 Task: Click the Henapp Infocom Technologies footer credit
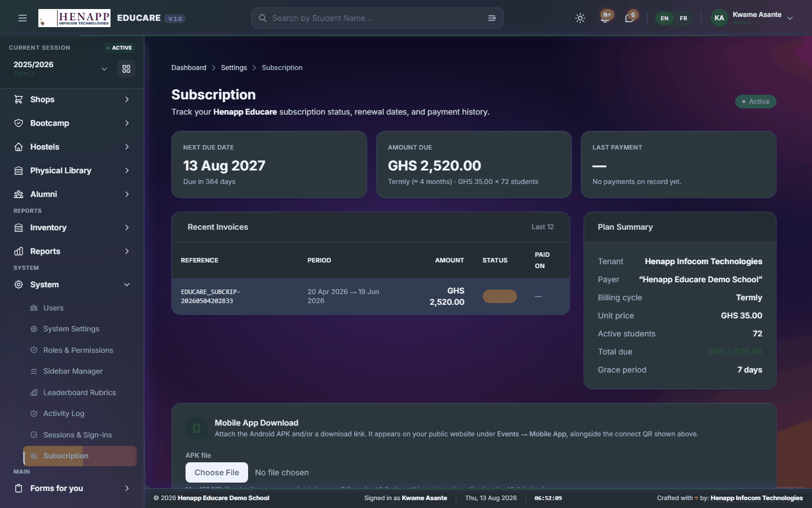point(757,498)
